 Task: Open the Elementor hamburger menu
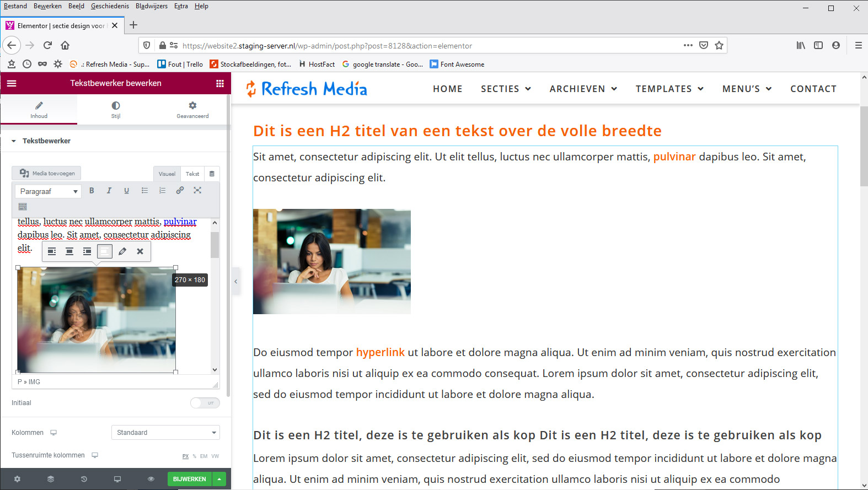(x=12, y=83)
